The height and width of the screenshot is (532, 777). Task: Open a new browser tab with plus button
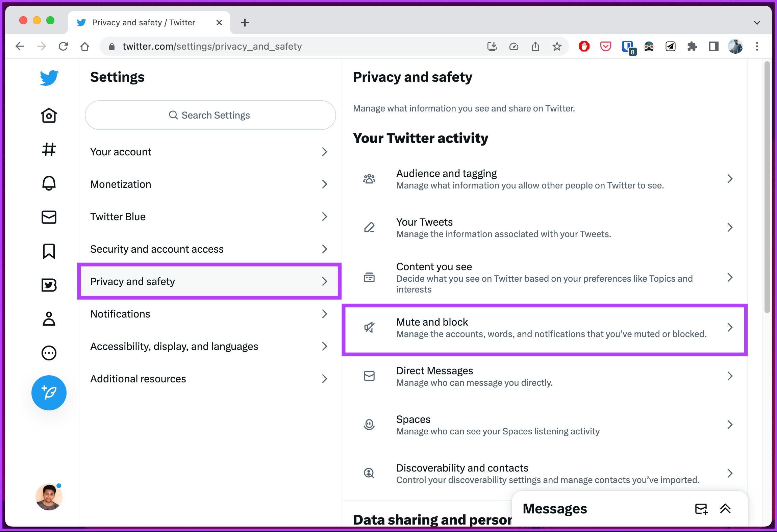pyautogui.click(x=245, y=23)
